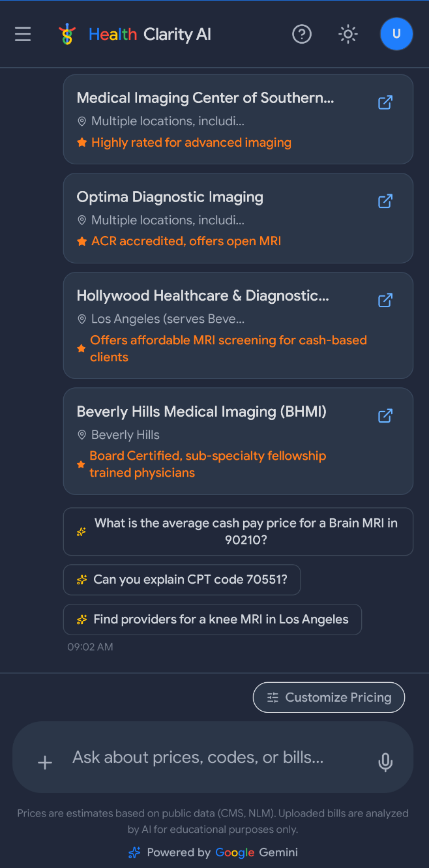Screen dimensions: 429x868
Task: Open Medical Imaging Center external link icon
Action: [x=385, y=102]
